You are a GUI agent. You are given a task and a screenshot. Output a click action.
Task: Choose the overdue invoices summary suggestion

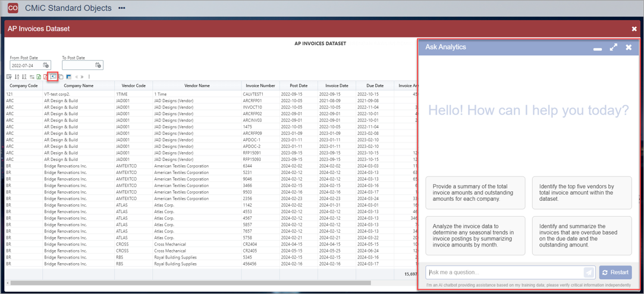pos(582,236)
